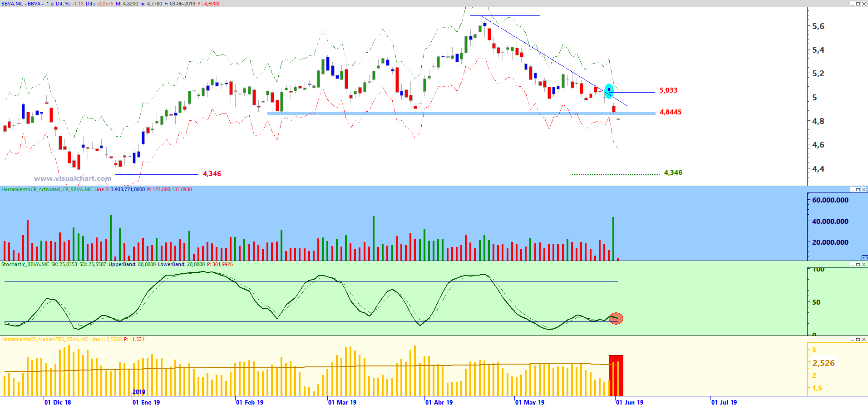This screenshot has width=868, height=405.
Task: Click the '01-May-19' date axis label
Action: click(x=530, y=402)
